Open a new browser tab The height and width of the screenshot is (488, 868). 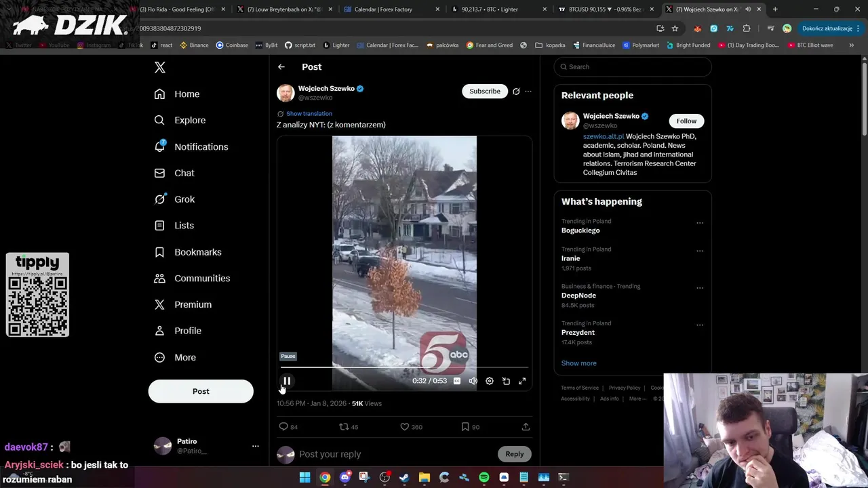coord(775,9)
